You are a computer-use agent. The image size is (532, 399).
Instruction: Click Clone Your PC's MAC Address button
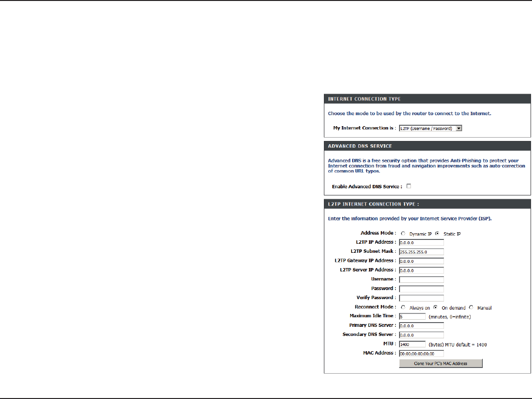[x=441, y=364]
